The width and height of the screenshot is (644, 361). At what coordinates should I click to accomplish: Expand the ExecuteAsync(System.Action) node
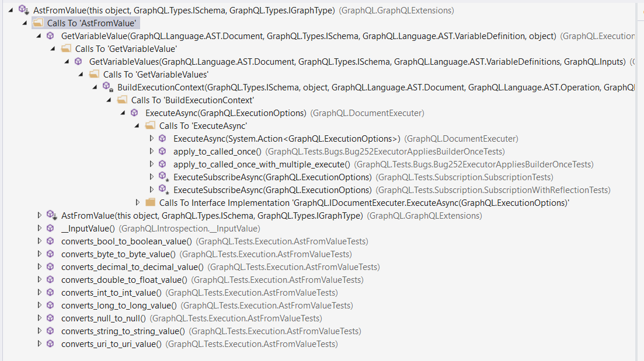[152, 138]
